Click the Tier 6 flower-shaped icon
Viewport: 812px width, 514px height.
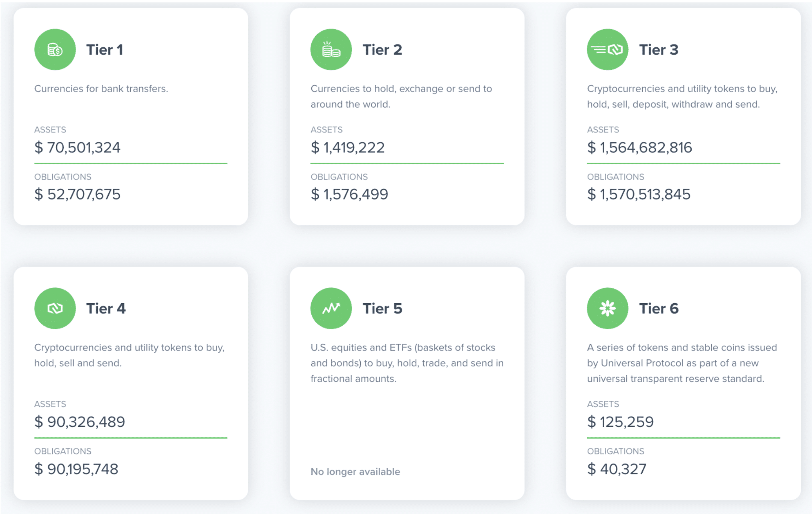[x=607, y=308]
